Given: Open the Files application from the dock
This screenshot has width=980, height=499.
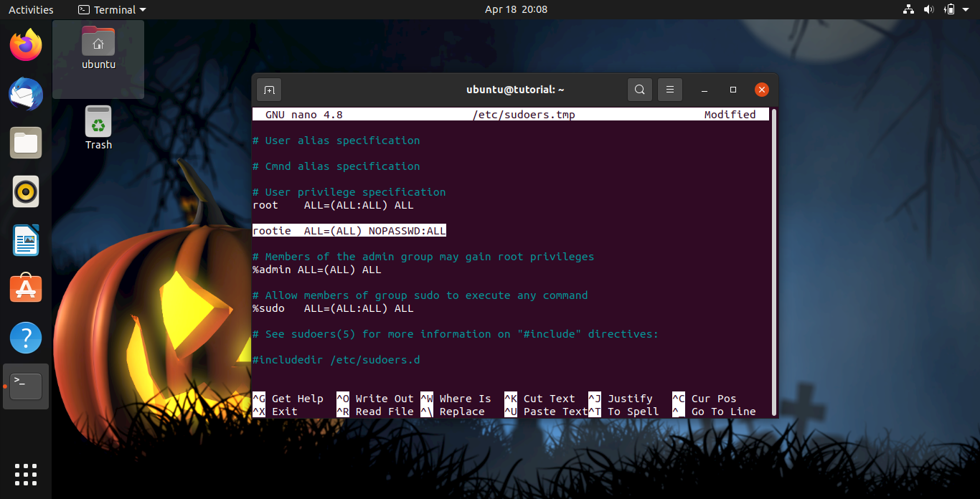Looking at the screenshot, I should coord(25,143).
